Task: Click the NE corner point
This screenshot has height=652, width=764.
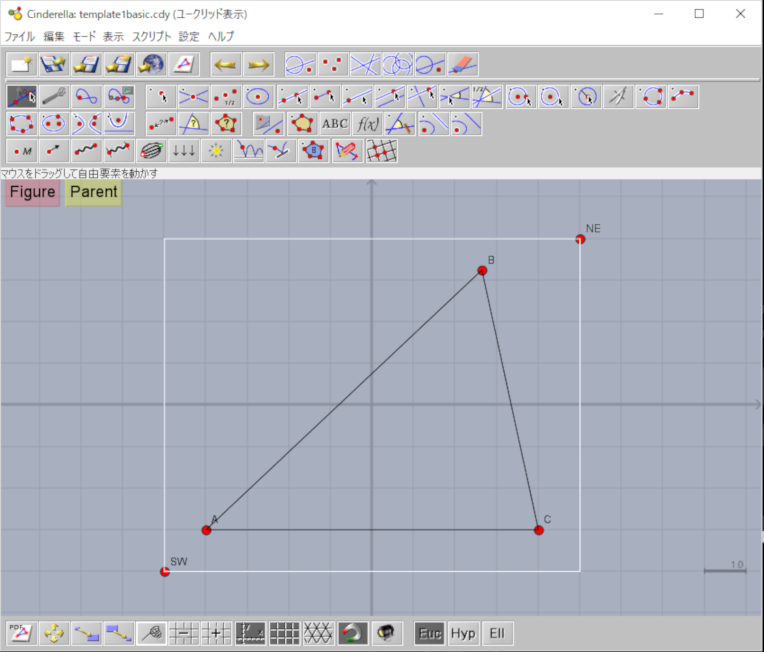Action: click(x=580, y=239)
